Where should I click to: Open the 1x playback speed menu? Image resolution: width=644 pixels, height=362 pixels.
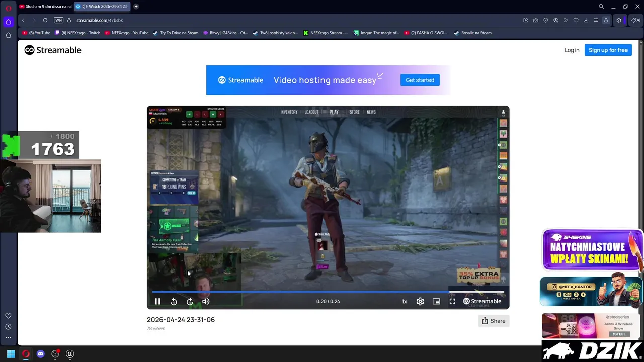pyautogui.click(x=404, y=301)
